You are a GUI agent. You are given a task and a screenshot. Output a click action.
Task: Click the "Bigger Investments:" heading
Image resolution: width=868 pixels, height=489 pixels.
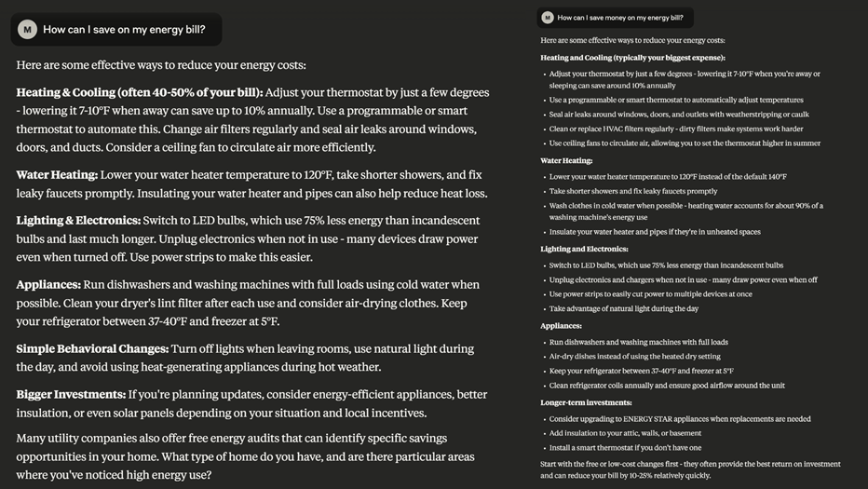pyautogui.click(x=72, y=394)
